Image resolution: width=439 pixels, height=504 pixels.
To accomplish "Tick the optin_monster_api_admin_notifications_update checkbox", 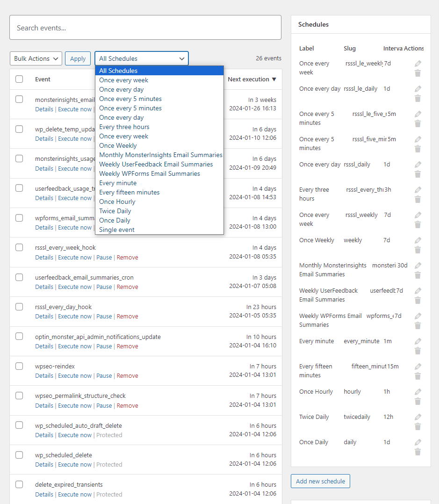I will click(19, 336).
